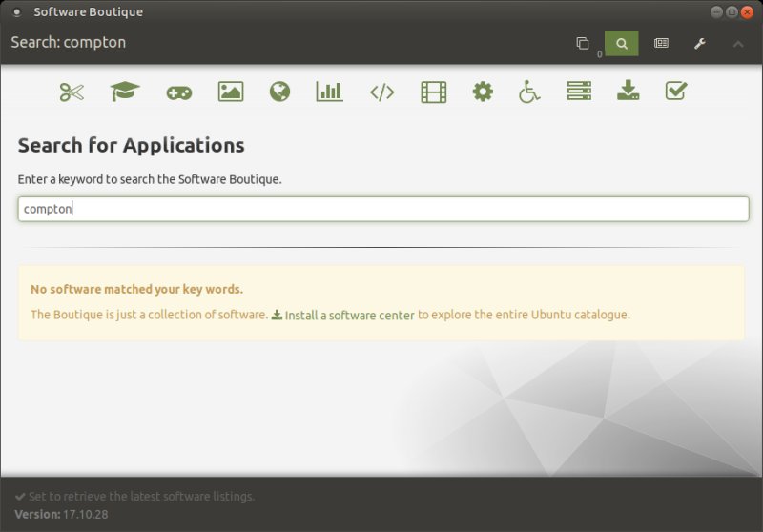This screenshot has width=763, height=532.
Task: Click the green search button in header
Action: coord(622,44)
